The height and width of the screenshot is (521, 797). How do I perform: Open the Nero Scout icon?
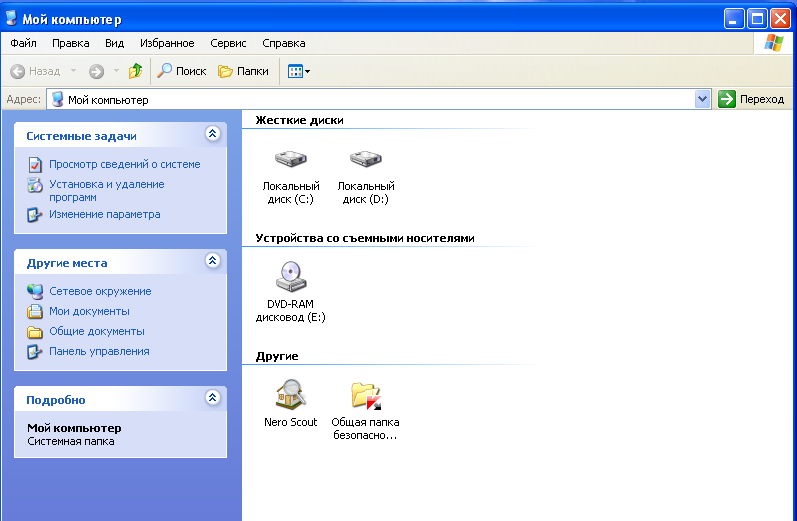pyautogui.click(x=291, y=394)
